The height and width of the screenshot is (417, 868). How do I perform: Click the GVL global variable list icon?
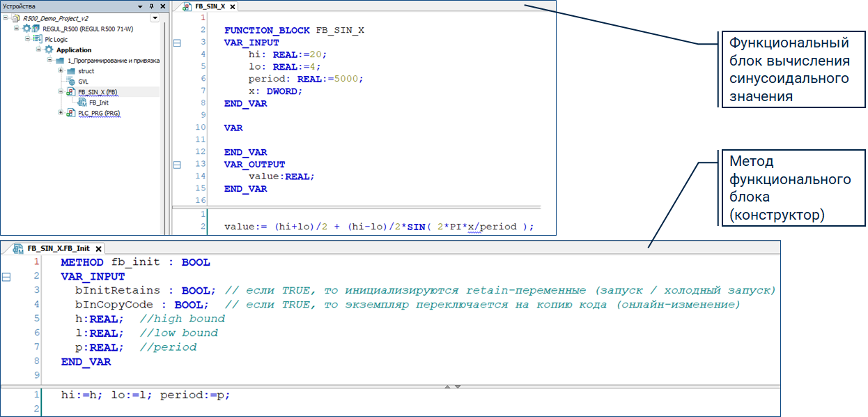tap(71, 82)
